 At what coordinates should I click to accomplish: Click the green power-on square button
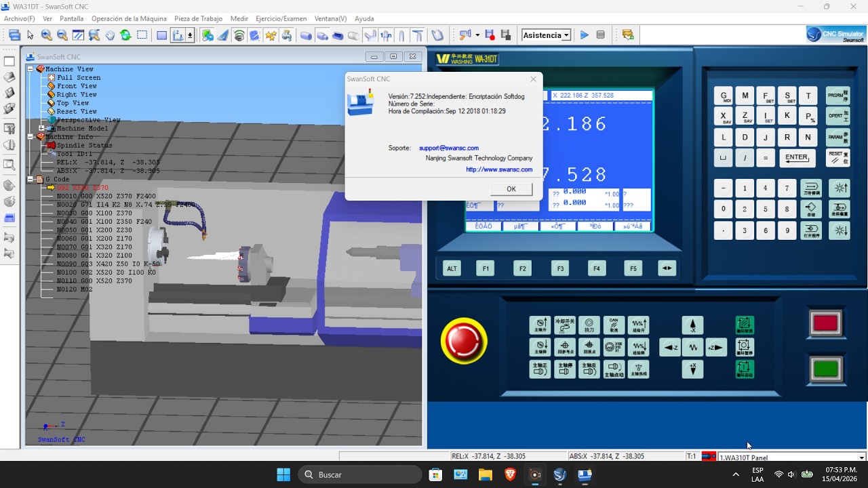[x=825, y=369]
